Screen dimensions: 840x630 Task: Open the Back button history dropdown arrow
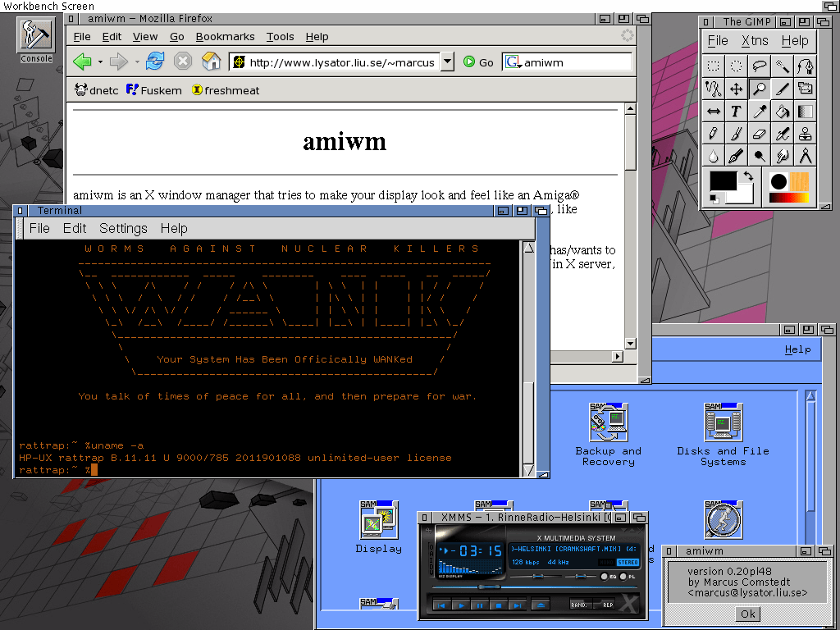coord(100,62)
